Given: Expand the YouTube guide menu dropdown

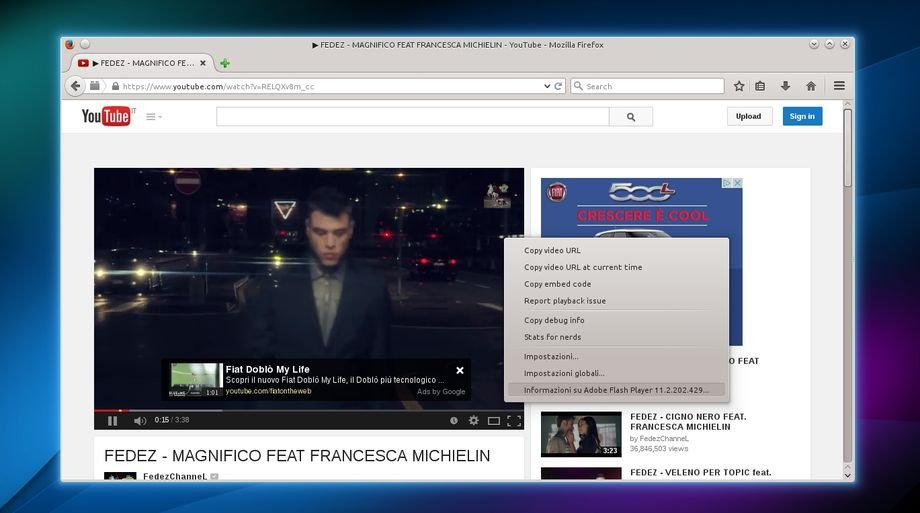Looking at the screenshot, I should [154, 117].
